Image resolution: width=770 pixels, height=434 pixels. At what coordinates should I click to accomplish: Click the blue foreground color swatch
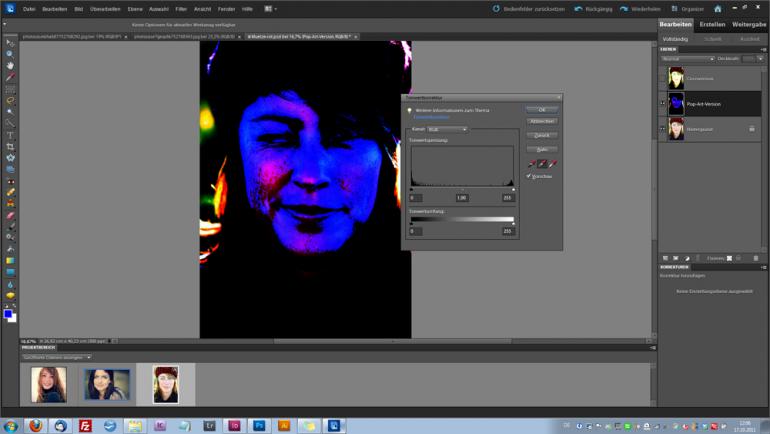7,314
